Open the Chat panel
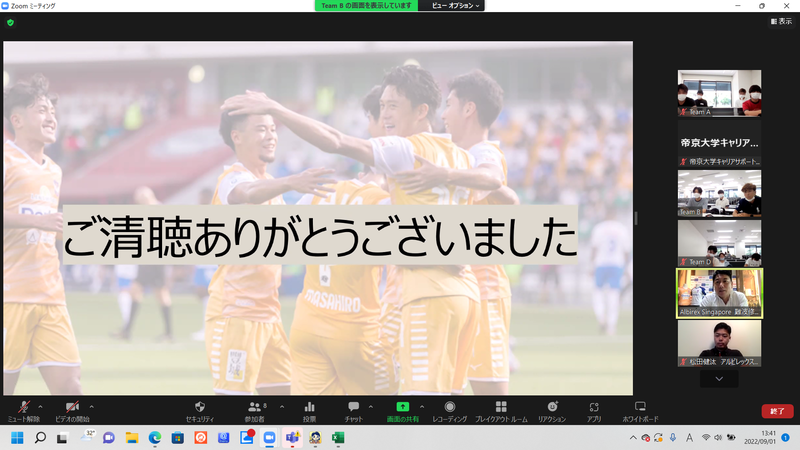 (x=353, y=409)
